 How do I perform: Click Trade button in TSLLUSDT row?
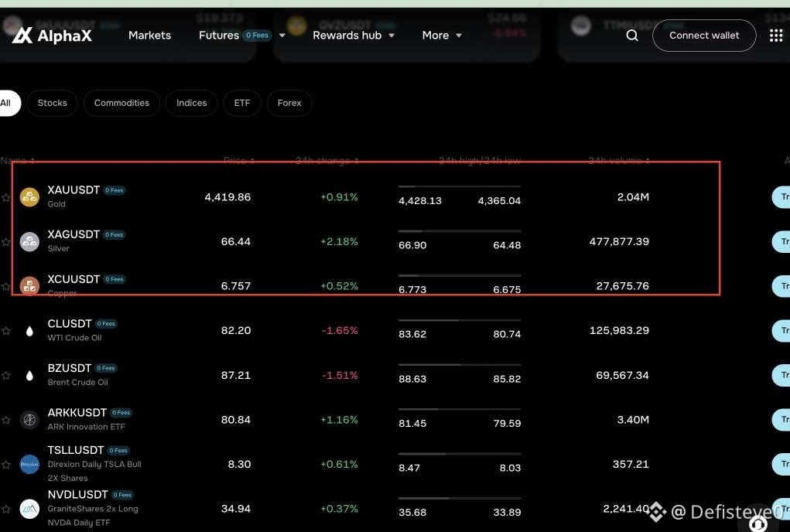tap(781, 464)
